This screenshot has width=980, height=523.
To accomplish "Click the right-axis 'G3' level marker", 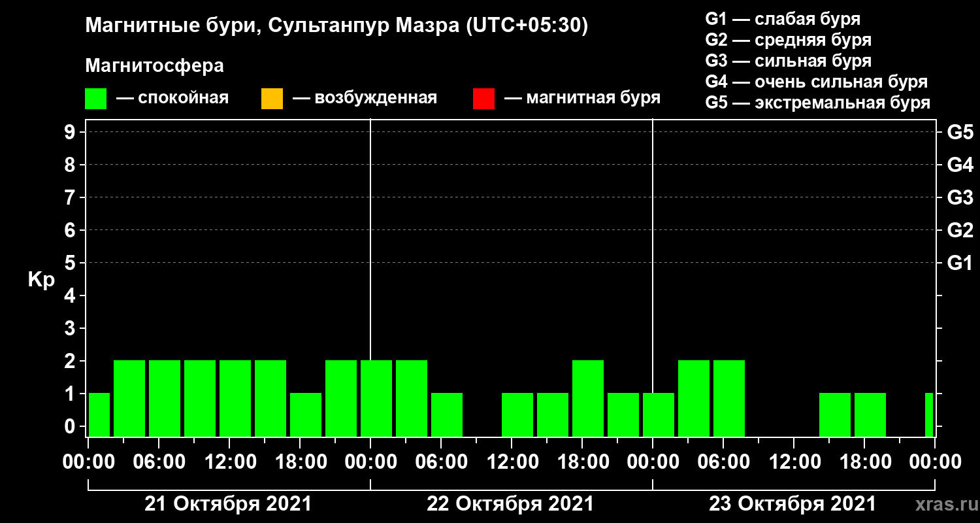I will click(960, 197).
